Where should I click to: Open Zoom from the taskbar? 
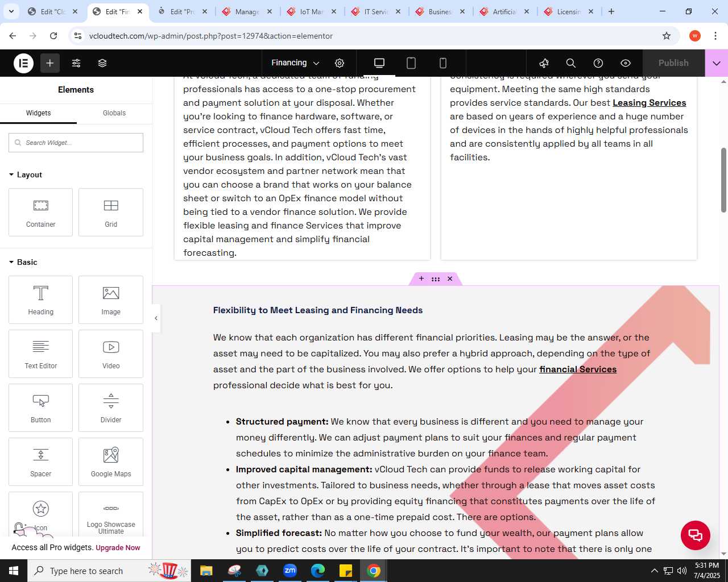[290, 571]
